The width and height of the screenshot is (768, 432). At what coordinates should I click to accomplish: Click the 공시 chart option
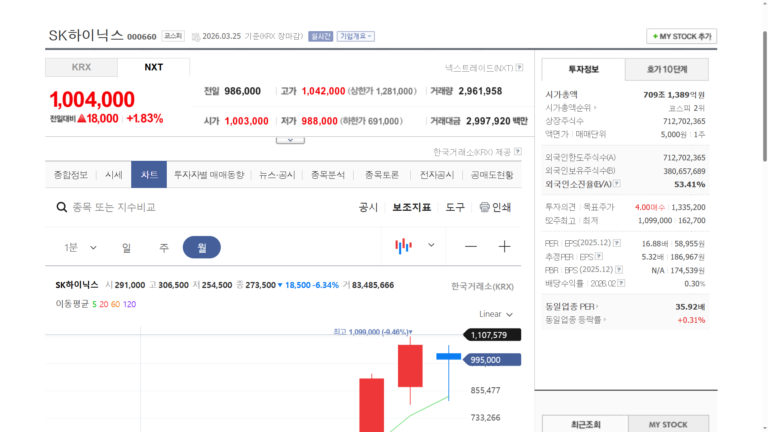[368, 207]
